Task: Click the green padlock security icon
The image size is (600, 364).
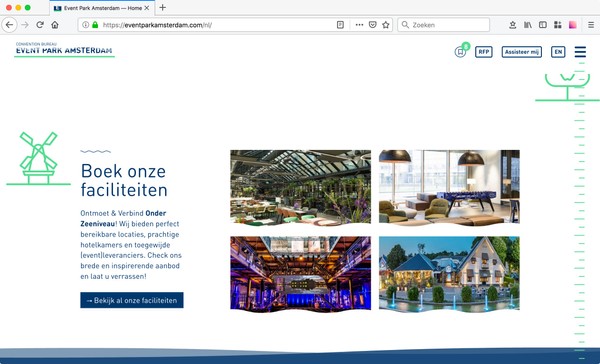Action: [95, 25]
